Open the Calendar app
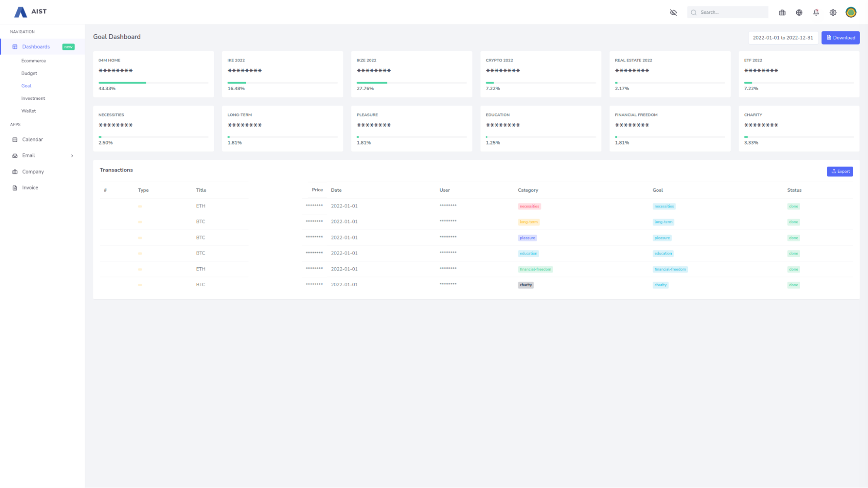The width and height of the screenshot is (868, 488). pyautogui.click(x=33, y=140)
